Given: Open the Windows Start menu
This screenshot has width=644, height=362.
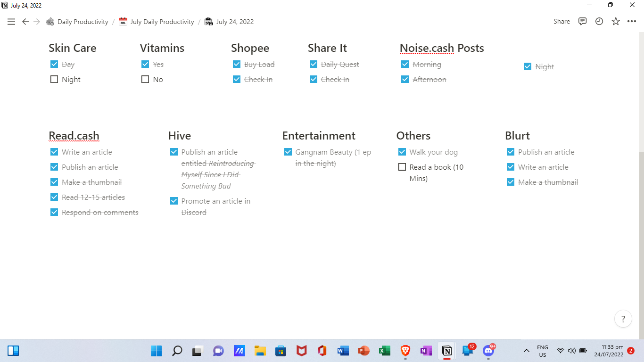Looking at the screenshot, I should coord(156,351).
